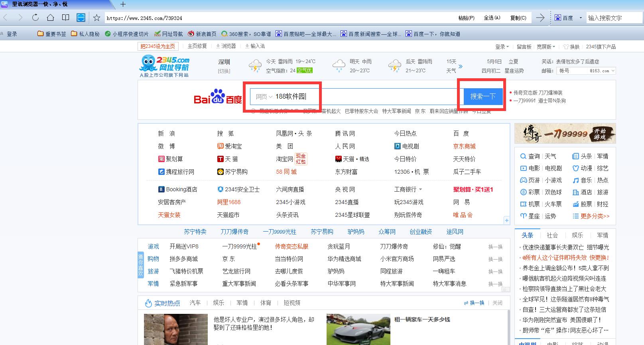This screenshot has width=644, height=345.
Task: Click the blue screenshot capture icon
Action: pyautogui.click(x=81, y=18)
